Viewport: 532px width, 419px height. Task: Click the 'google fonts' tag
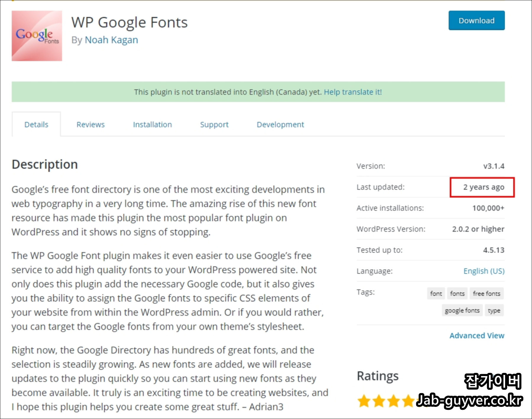click(x=462, y=310)
